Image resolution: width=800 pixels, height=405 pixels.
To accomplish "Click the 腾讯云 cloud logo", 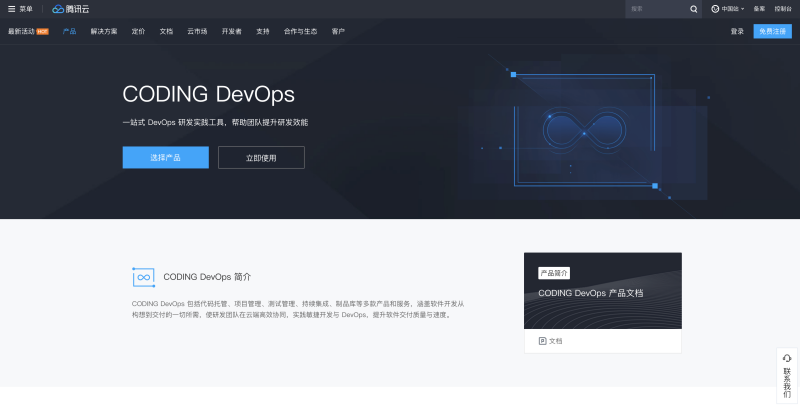I will [70, 9].
